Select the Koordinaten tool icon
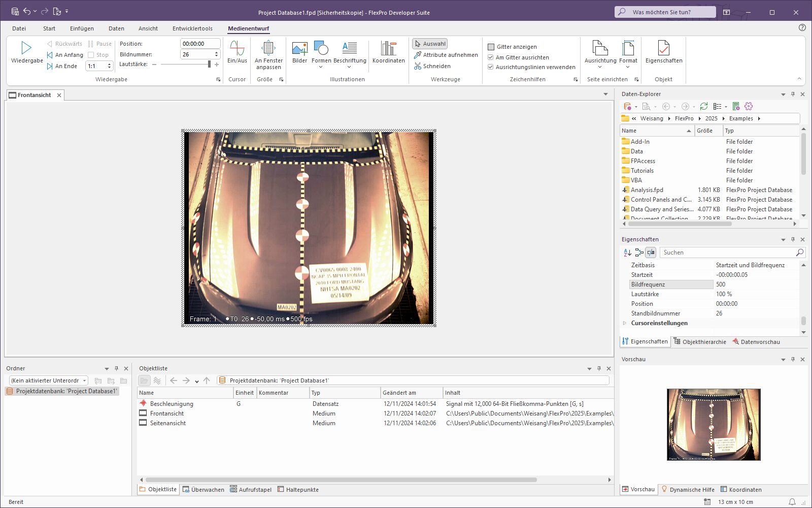The image size is (812, 508). (x=388, y=48)
